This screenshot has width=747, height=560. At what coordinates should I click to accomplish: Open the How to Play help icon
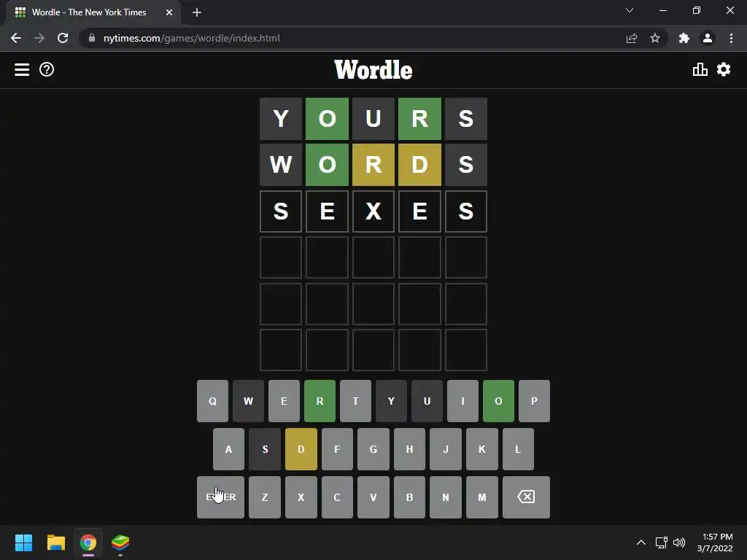click(x=47, y=69)
